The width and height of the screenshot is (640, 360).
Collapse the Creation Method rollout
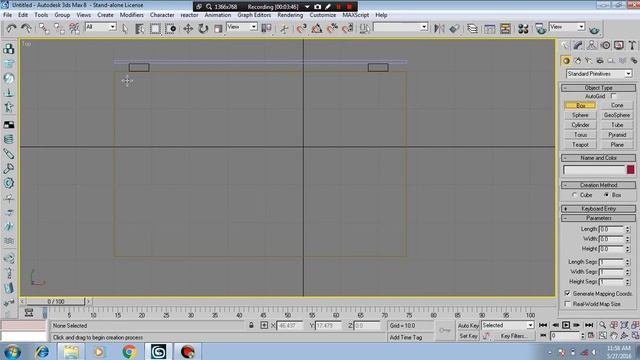click(598, 185)
